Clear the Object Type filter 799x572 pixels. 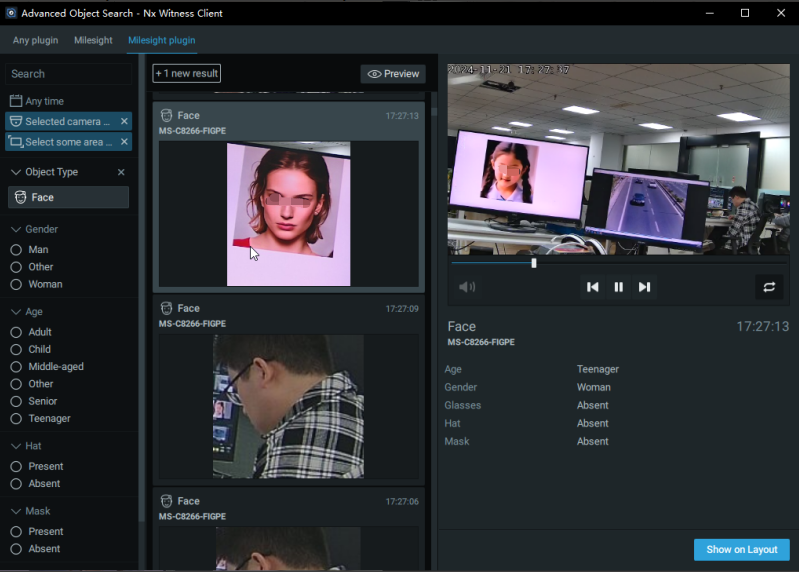click(x=121, y=172)
